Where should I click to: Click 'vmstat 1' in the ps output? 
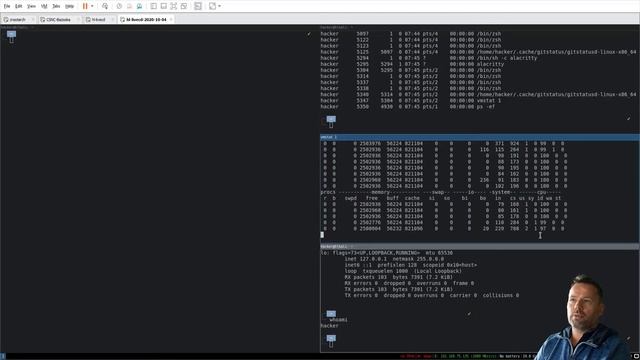(x=489, y=100)
